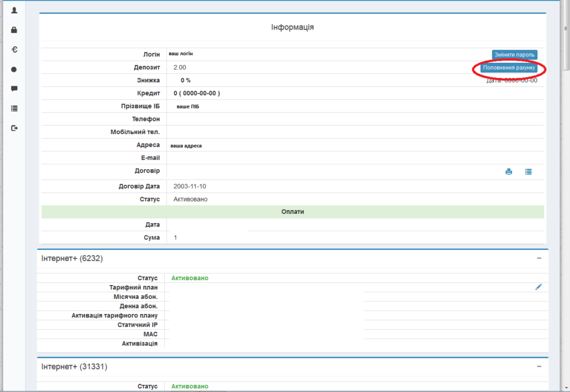Open the user profile sidebar icon
The width and height of the screenshot is (570, 392).
tap(14, 10)
